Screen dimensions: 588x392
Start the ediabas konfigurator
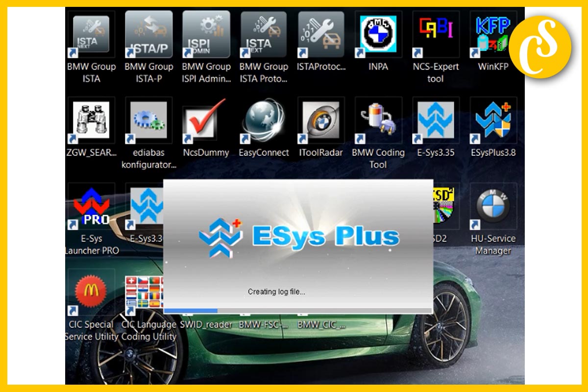click(x=148, y=120)
